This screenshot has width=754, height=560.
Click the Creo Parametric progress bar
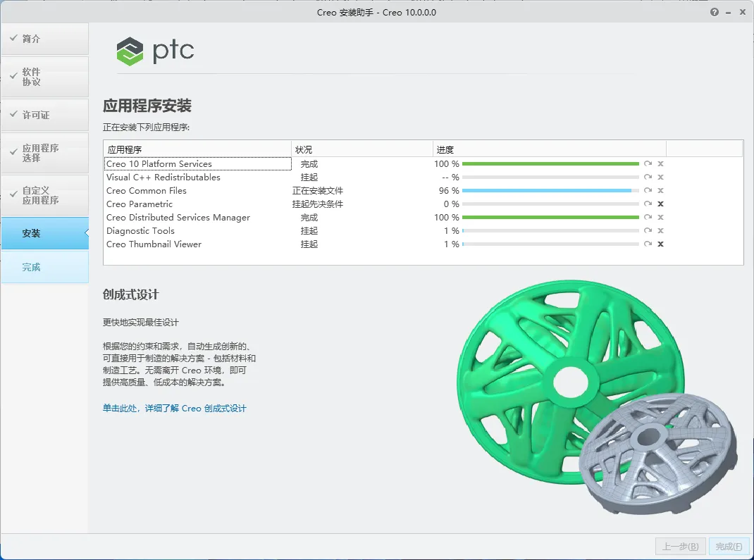pos(550,204)
